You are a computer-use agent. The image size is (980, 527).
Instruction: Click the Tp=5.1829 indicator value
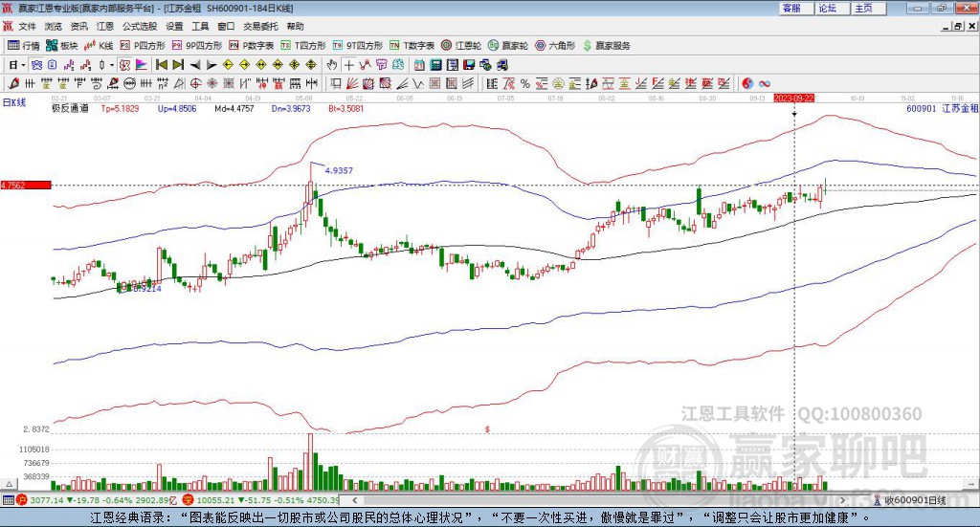pos(120,108)
